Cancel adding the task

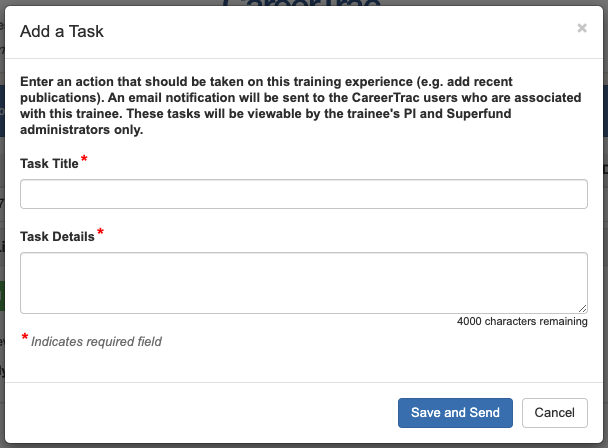(x=554, y=413)
